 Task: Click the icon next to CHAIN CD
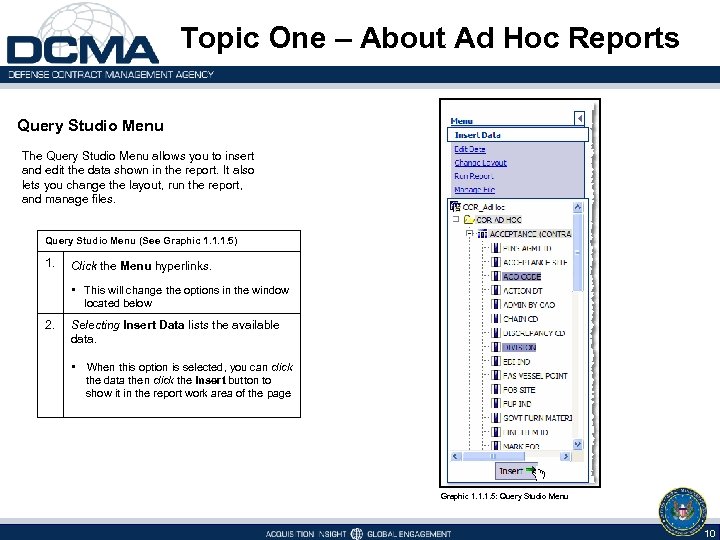coord(496,319)
